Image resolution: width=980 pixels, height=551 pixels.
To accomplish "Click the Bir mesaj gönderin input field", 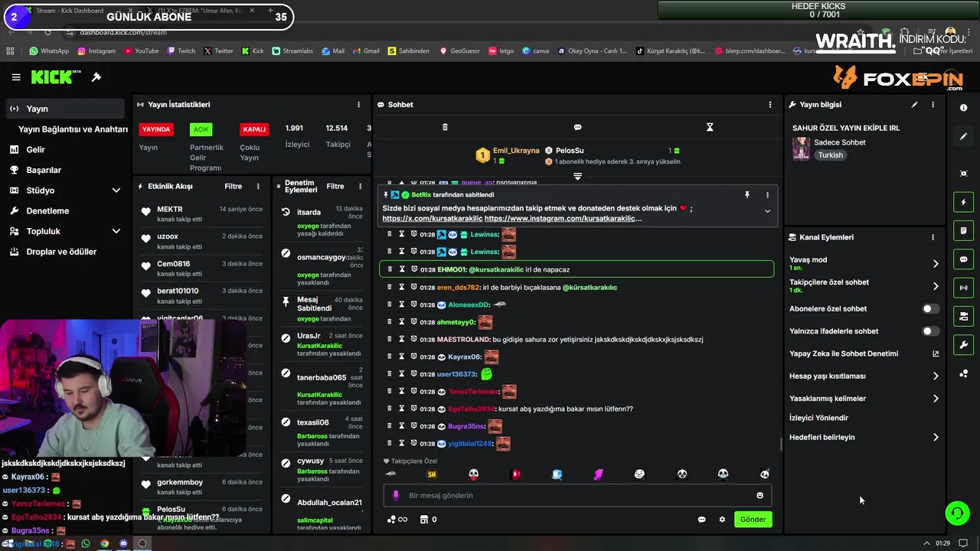I will pyautogui.click(x=577, y=495).
